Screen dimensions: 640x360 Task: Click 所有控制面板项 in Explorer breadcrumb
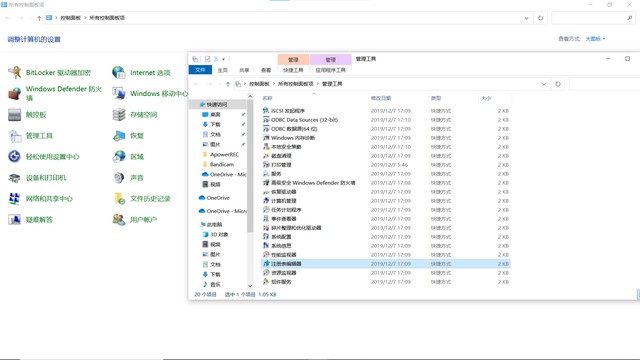(x=296, y=84)
